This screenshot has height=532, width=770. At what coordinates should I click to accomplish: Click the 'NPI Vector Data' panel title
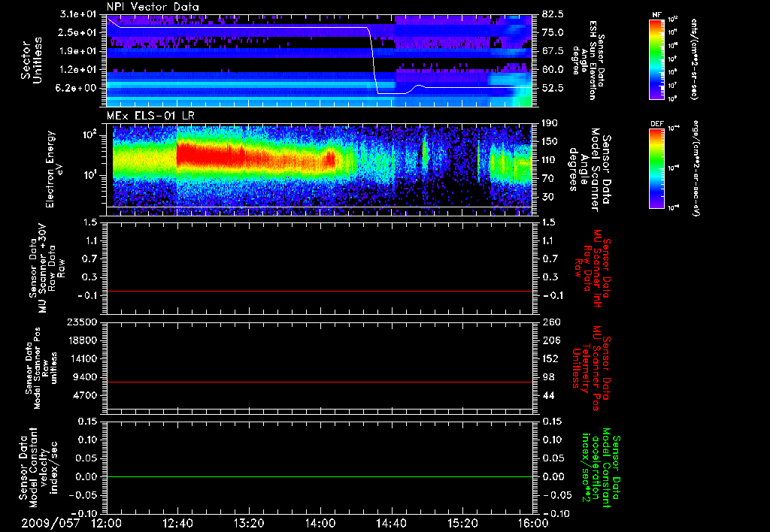[153, 7]
